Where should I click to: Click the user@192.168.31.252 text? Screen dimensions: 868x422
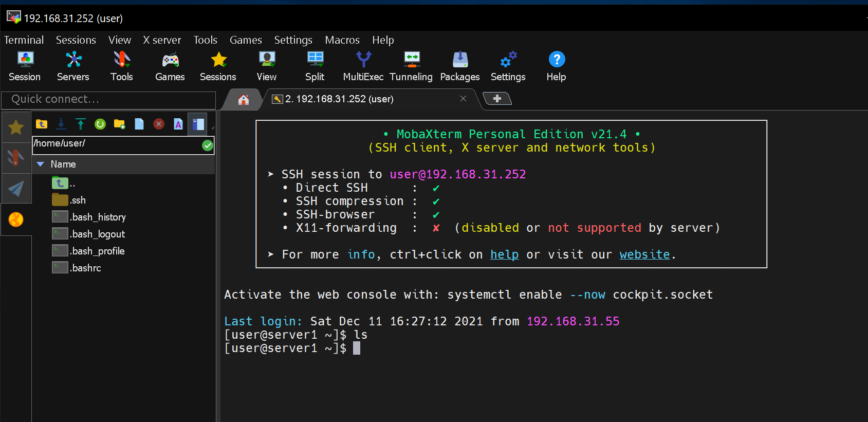[x=457, y=174]
